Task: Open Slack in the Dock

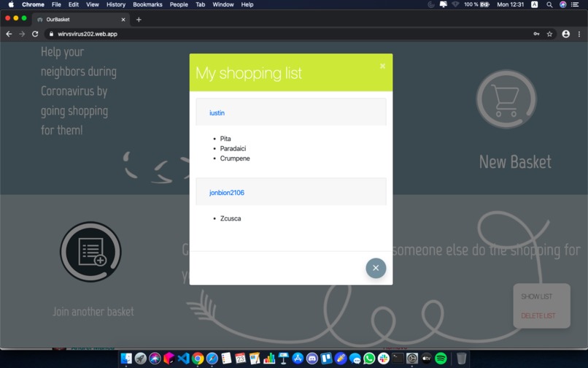Action: (x=383, y=359)
